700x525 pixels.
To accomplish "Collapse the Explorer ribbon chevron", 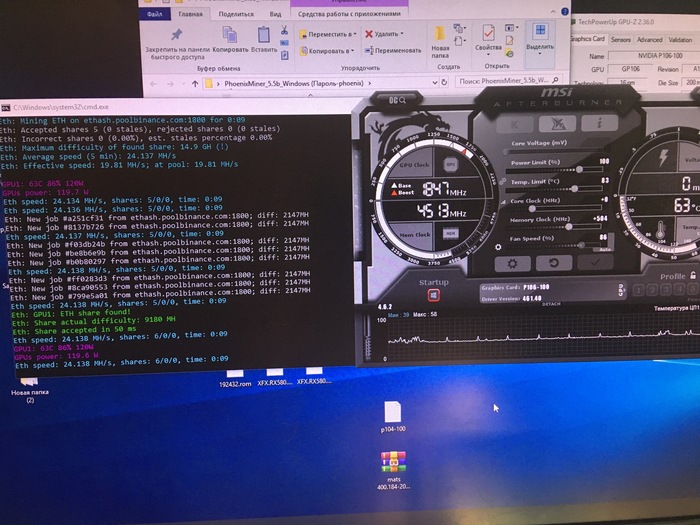I will pyautogui.click(x=554, y=12).
